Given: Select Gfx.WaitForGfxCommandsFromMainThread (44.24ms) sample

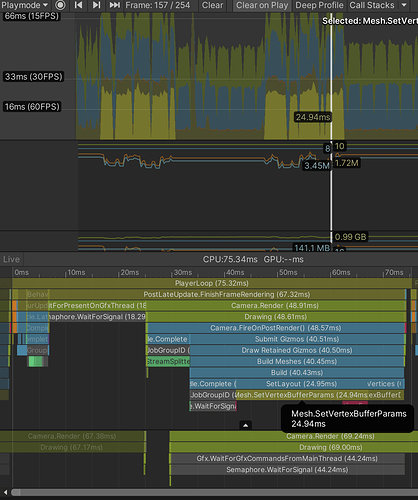Looking at the screenshot, I should point(287,459).
